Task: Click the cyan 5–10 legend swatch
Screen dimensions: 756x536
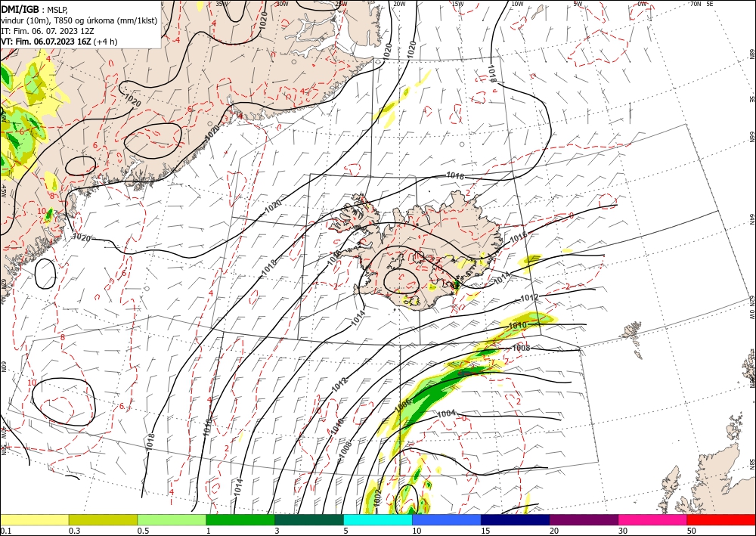Action: (378, 519)
